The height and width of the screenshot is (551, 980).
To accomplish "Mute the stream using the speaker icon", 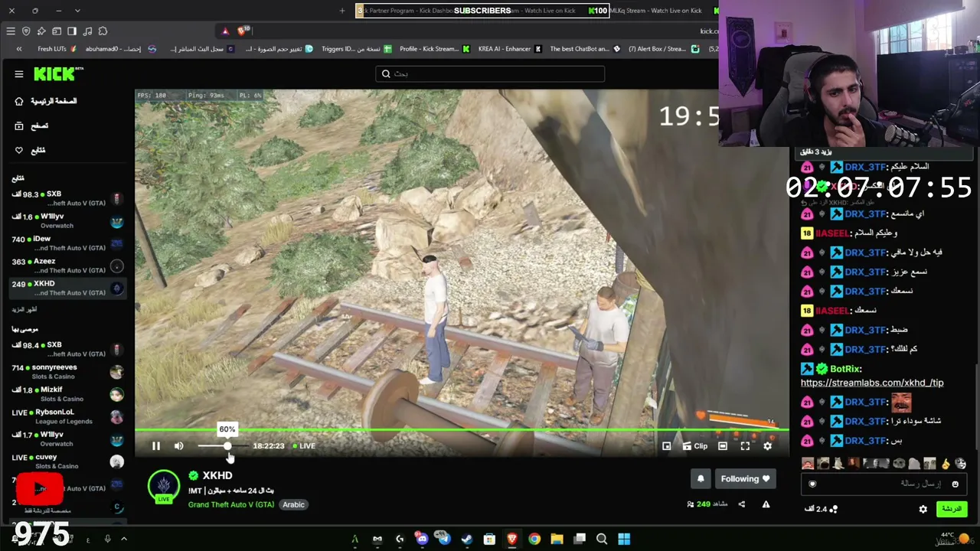I will coord(178,446).
